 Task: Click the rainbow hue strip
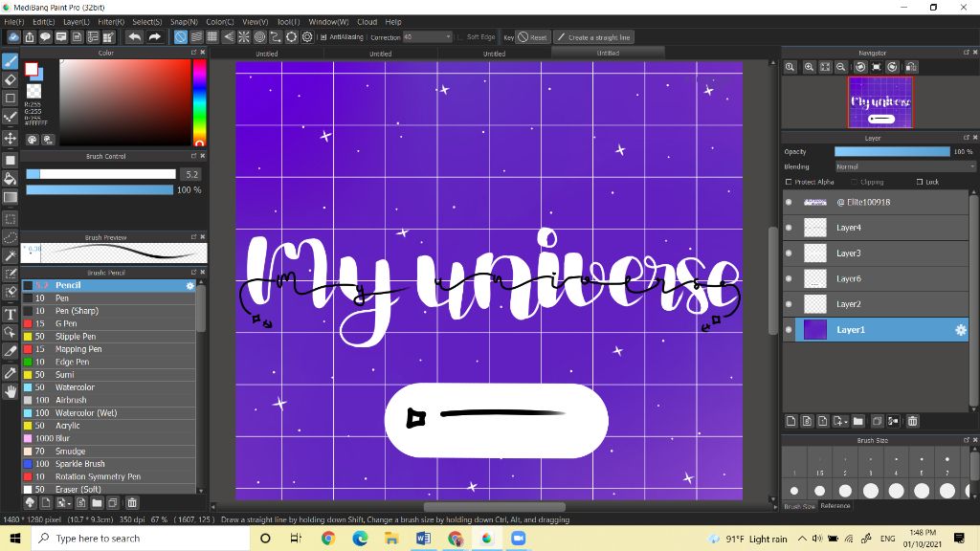click(x=199, y=103)
